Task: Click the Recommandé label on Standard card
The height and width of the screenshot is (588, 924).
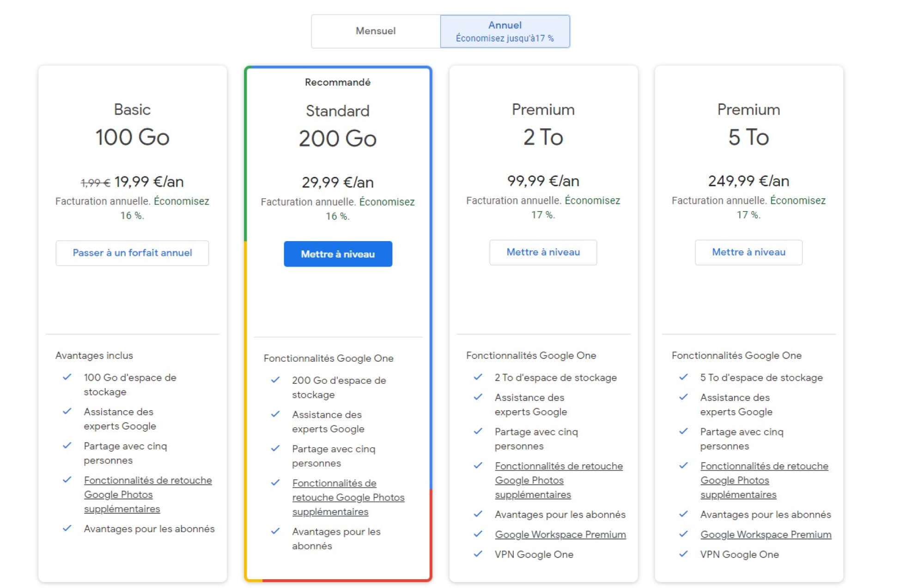Action: (x=338, y=82)
